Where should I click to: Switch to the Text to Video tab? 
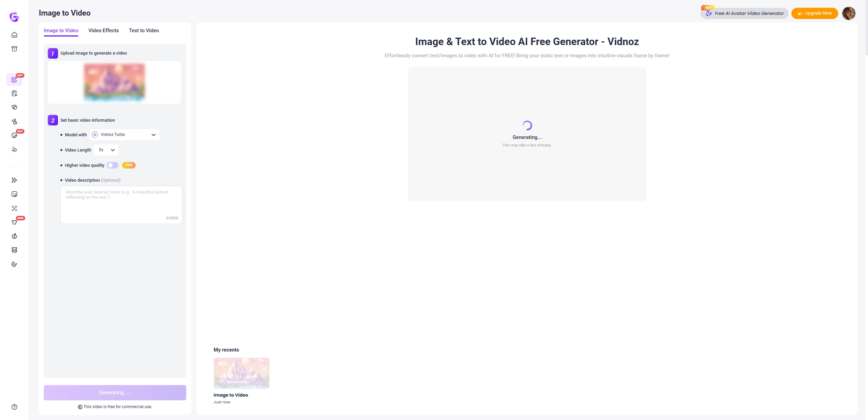[144, 31]
